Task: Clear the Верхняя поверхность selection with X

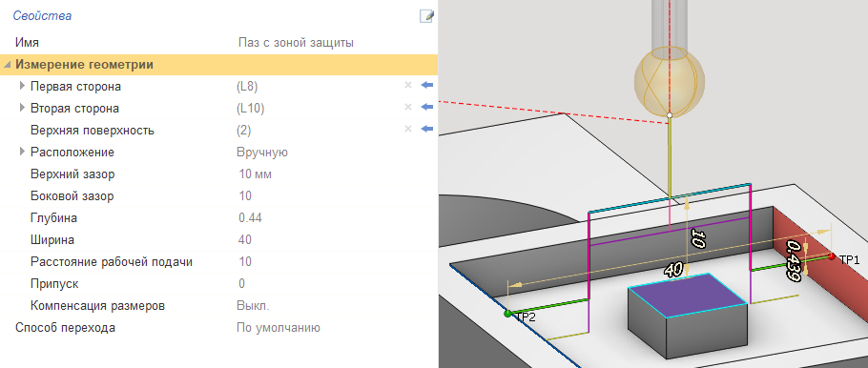Action: 408,129
